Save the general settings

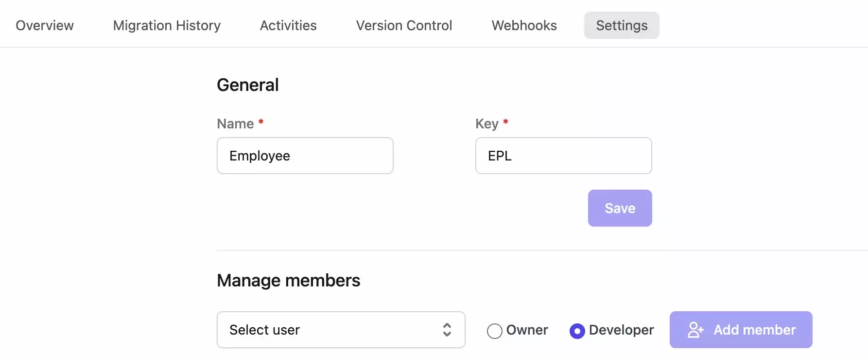pyautogui.click(x=620, y=208)
